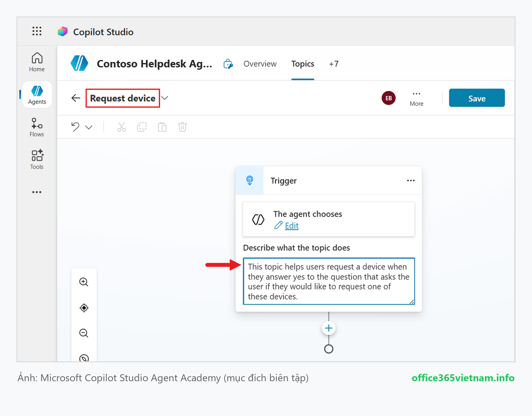Click the Contoso Helpdesk agent icon
532x416 pixels.
point(79,63)
